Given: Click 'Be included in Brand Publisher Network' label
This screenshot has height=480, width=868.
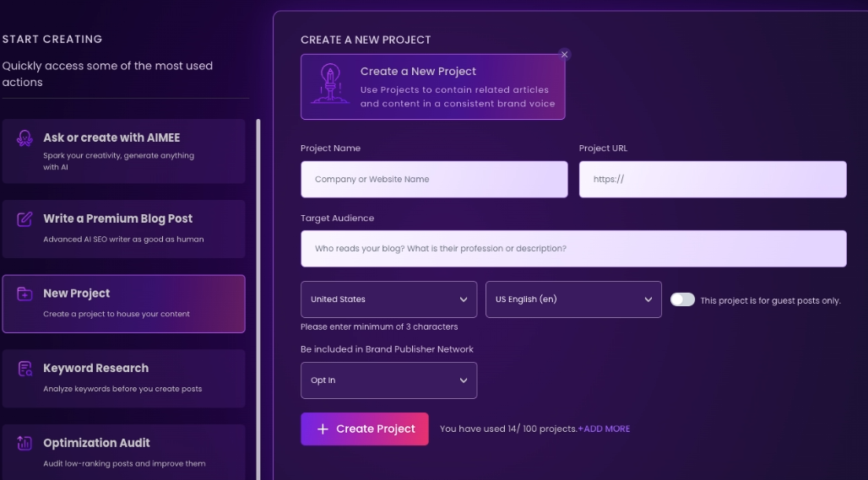Looking at the screenshot, I should (387, 349).
